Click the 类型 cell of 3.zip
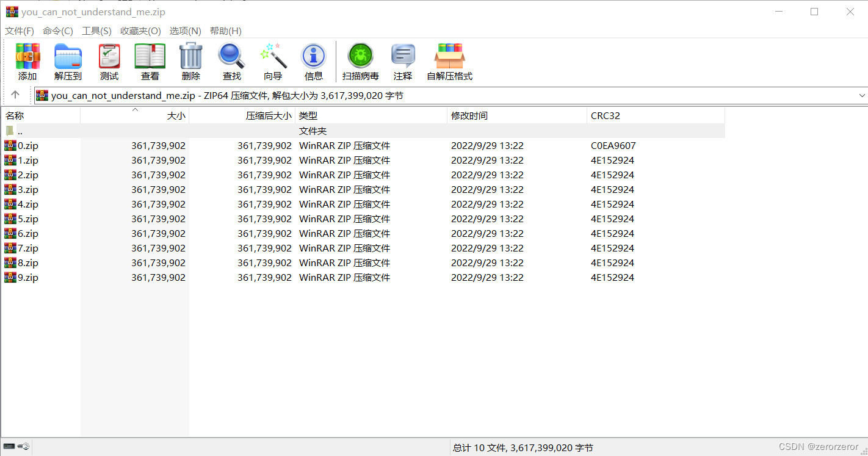 (x=344, y=189)
